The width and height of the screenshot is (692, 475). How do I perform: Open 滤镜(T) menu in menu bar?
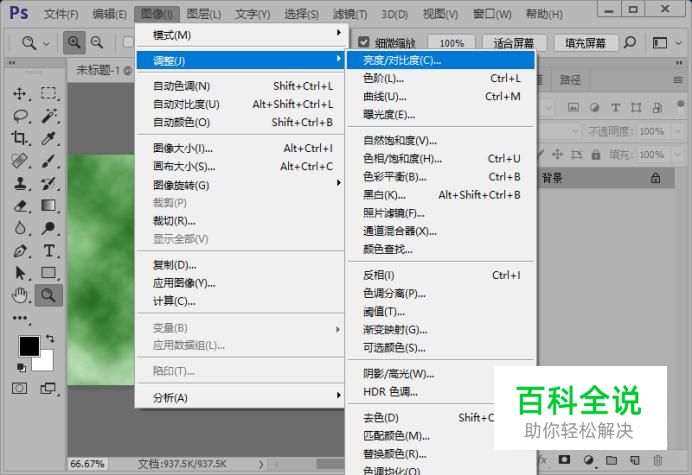point(350,14)
